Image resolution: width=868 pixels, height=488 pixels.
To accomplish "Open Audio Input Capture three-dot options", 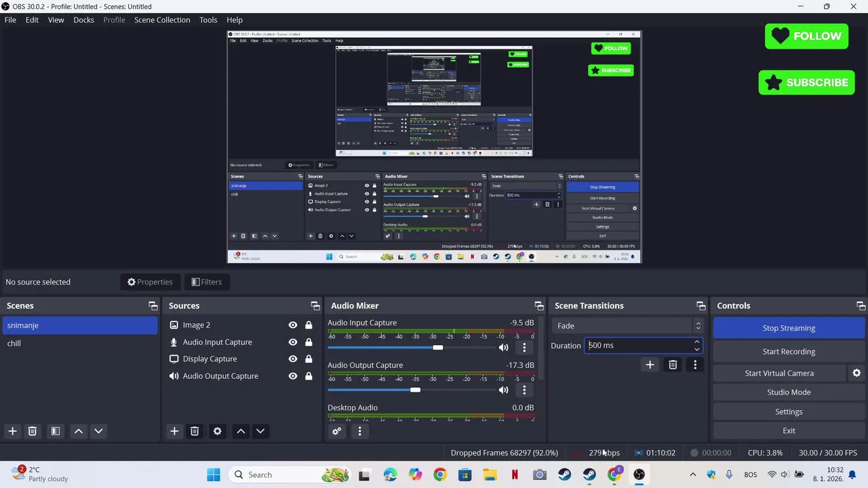I will [524, 348].
